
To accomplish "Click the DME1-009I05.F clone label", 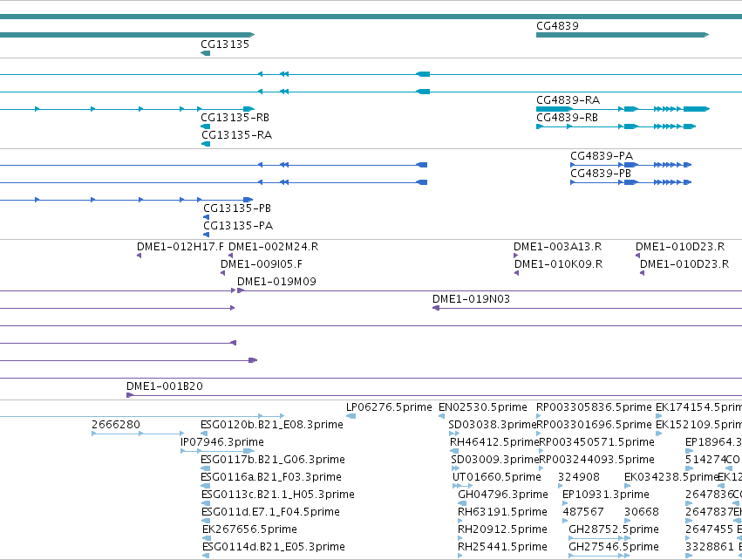I will pos(262,264).
